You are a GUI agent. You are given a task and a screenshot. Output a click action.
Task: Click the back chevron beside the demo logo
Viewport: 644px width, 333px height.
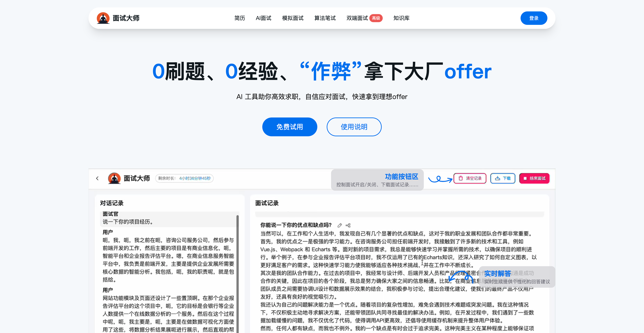[97, 178]
